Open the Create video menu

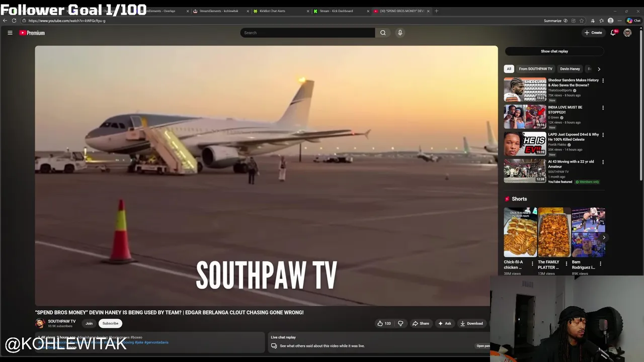click(593, 33)
